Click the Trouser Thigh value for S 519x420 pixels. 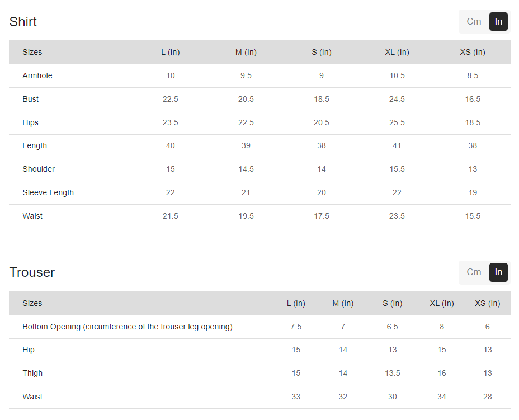click(393, 374)
